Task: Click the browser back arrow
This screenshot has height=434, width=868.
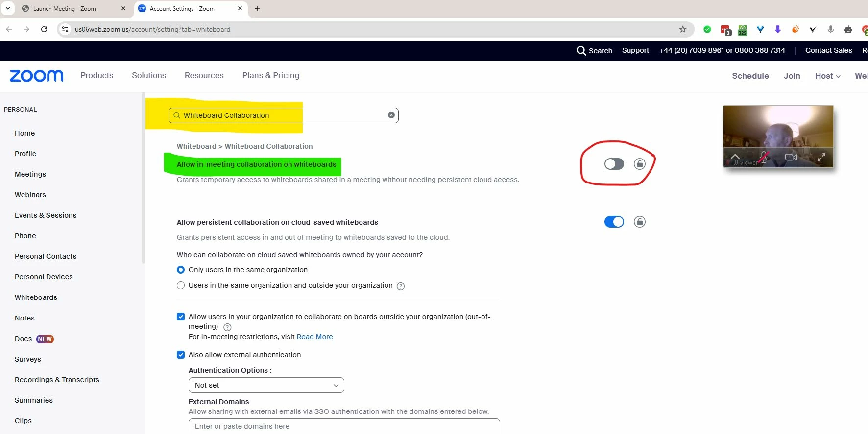Action: pos(9,29)
